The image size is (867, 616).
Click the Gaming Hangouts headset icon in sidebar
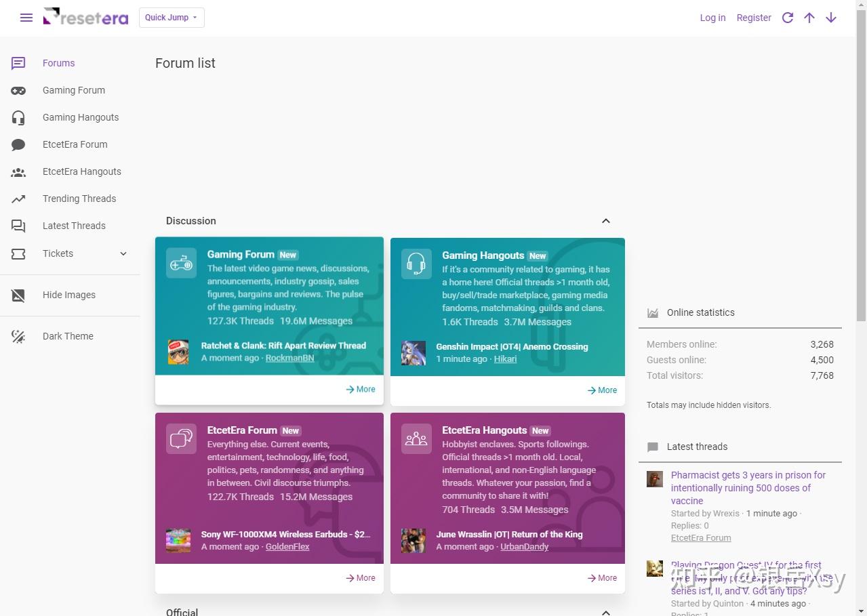pyautogui.click(x=18, y=117)
